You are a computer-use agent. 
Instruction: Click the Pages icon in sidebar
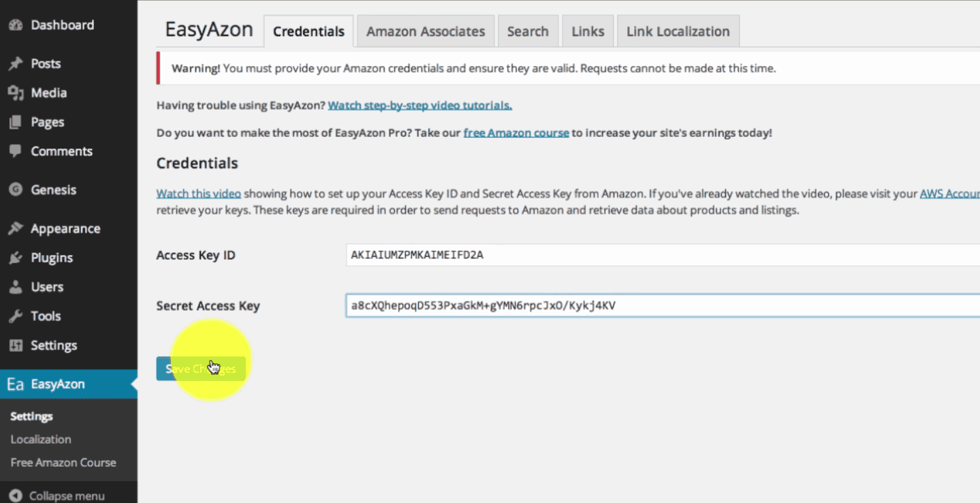click(x=15, y=122)
